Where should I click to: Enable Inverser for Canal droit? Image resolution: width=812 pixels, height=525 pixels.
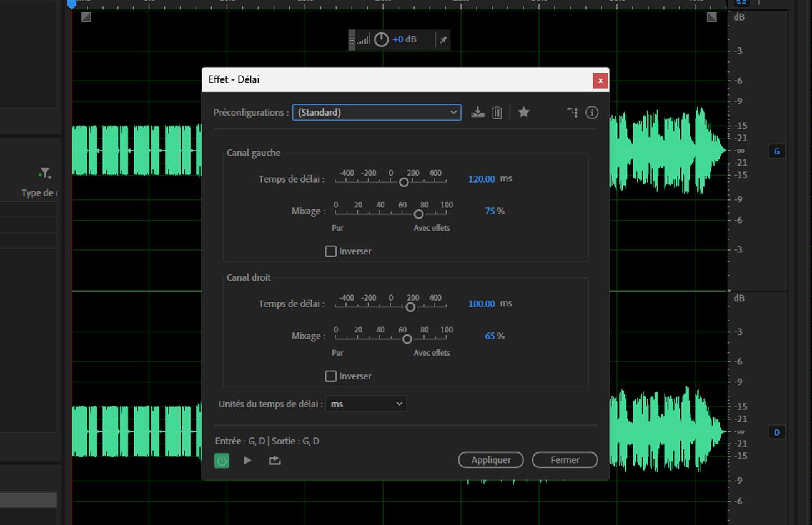point(331,376)
